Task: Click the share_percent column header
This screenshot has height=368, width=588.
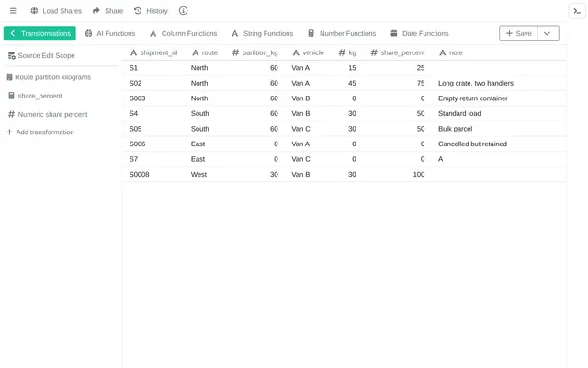Action: [398, 53]
